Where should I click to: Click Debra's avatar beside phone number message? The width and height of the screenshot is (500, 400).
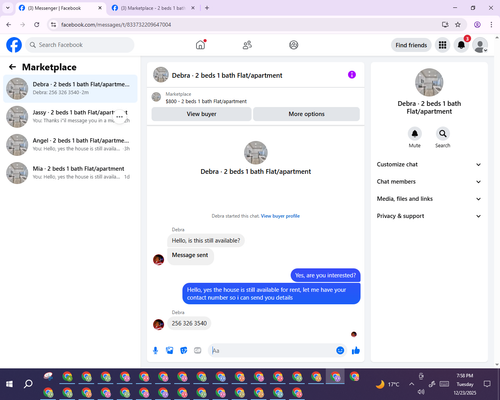tap(158, 324)
